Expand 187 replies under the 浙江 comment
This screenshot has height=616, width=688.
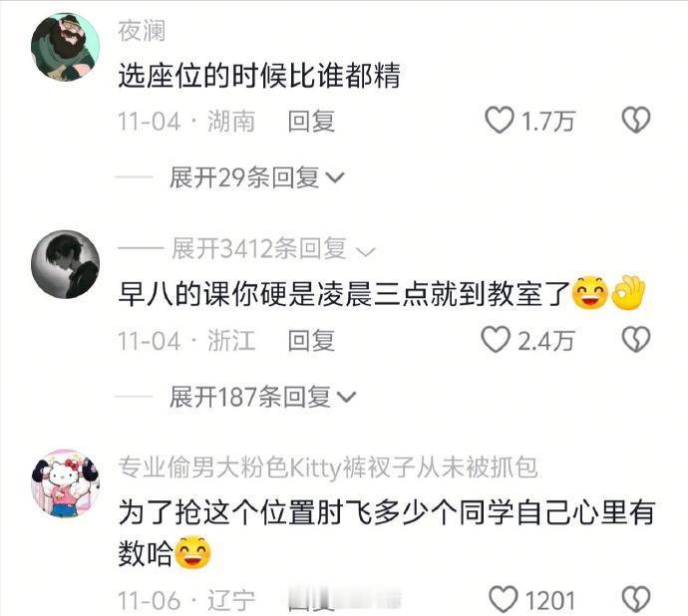[262, 397]
